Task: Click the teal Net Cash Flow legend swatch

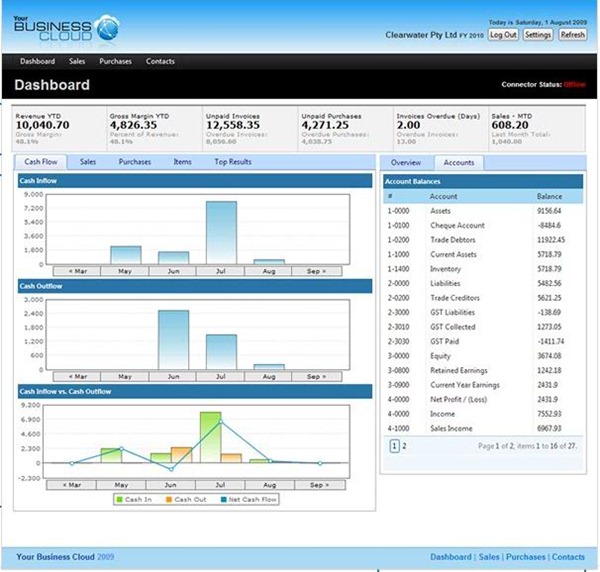Action: click(224, 500)
